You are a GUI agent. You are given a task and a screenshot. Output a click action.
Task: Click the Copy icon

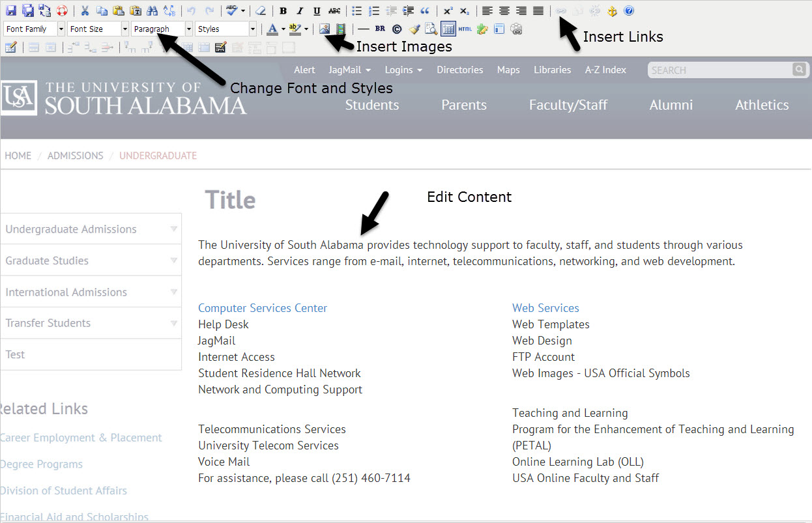tap(102, 10)
